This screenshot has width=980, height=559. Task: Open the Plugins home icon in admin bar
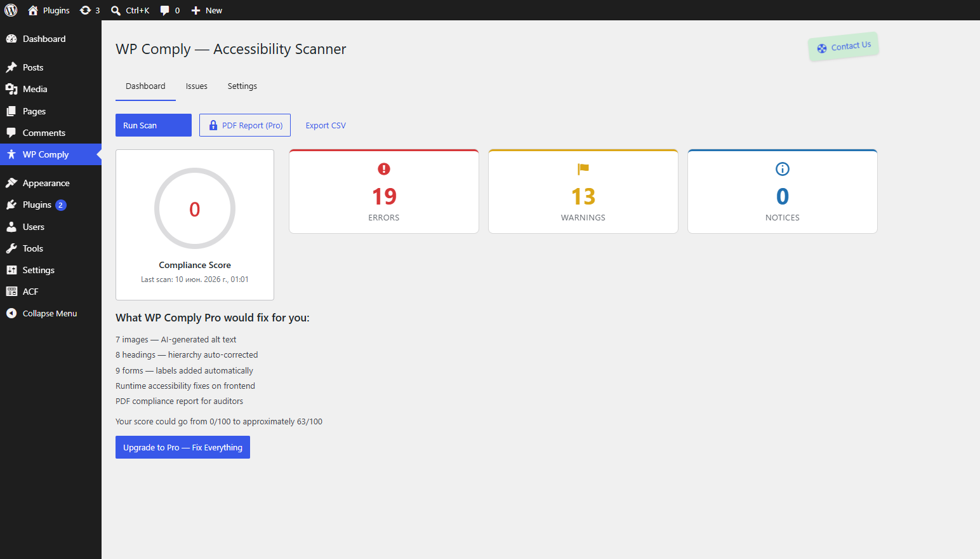(x=33, y=10)
